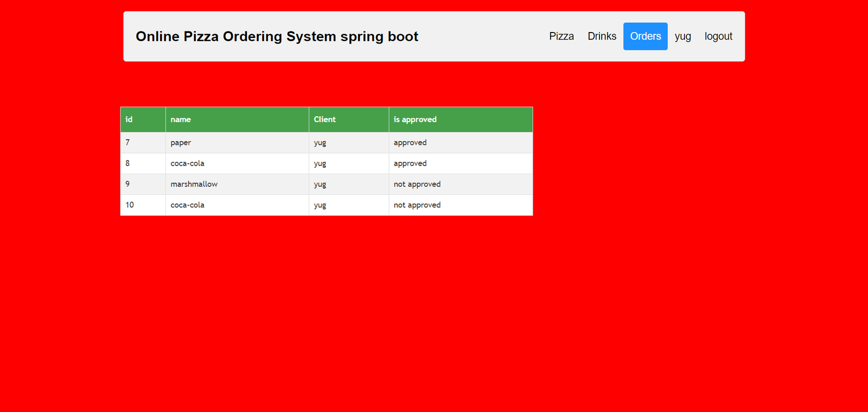Click approved status of the paper order
The height and width of the screenshot is (412, 868).
click(410, 143)
